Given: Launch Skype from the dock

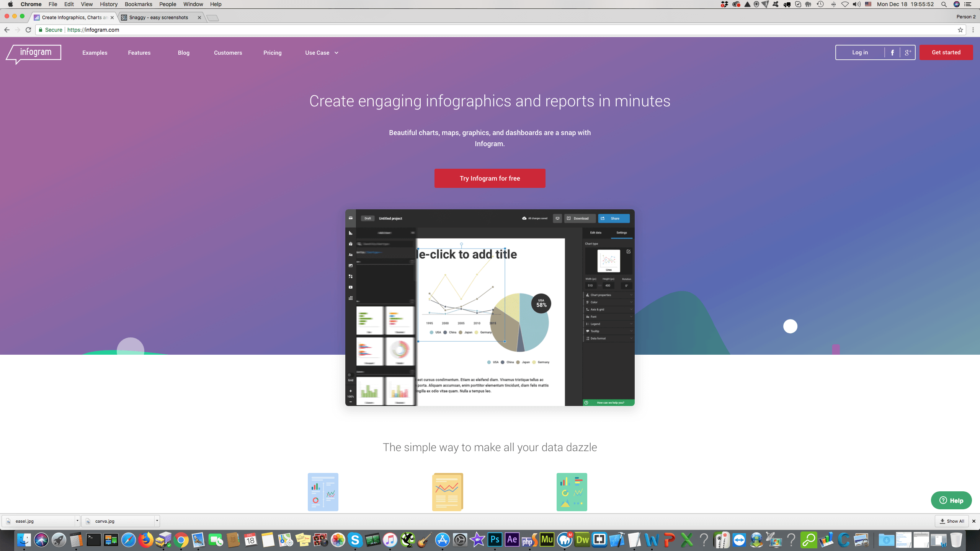Looking at the screenshot, I should click(x=355, y=540).
